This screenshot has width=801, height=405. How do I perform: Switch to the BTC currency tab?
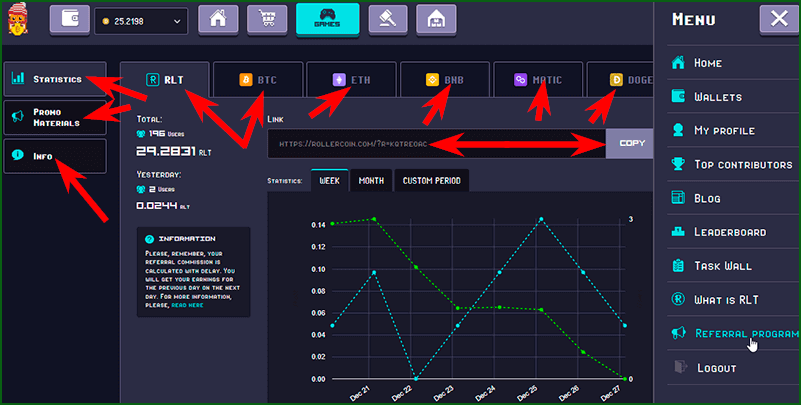point(258,80)
